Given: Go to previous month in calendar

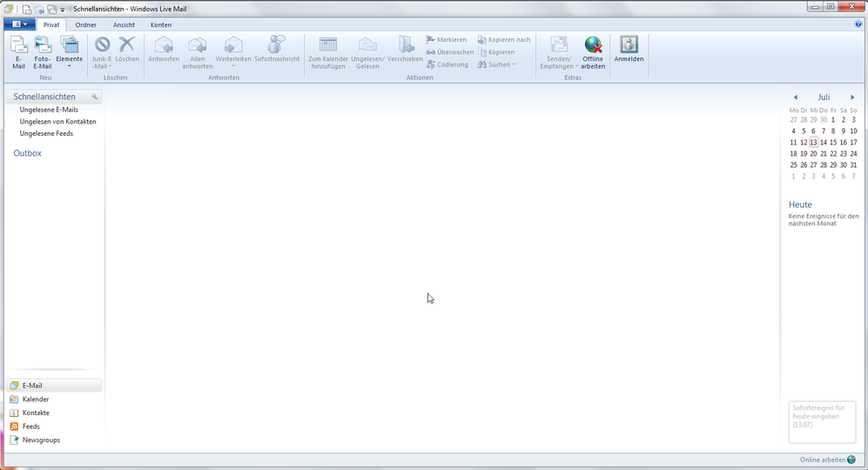Looking at the screenshot, I should (796, 97).
